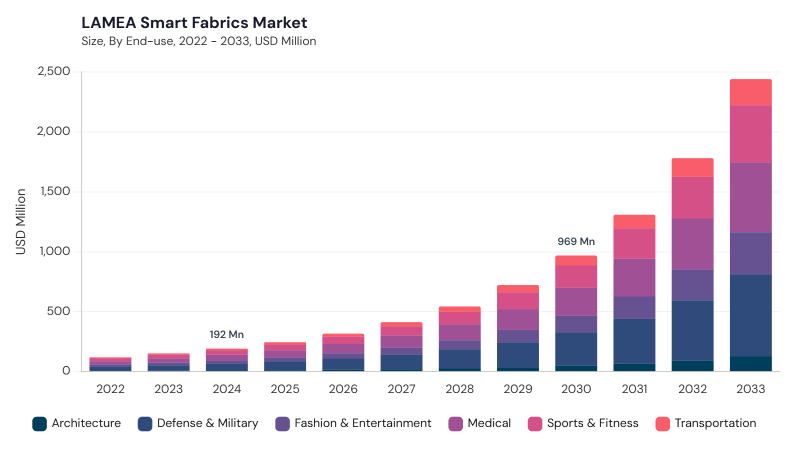This screenshot has width=800, height=450.
Task: Click the 500 y-axis label
Action: pos(59,311)
